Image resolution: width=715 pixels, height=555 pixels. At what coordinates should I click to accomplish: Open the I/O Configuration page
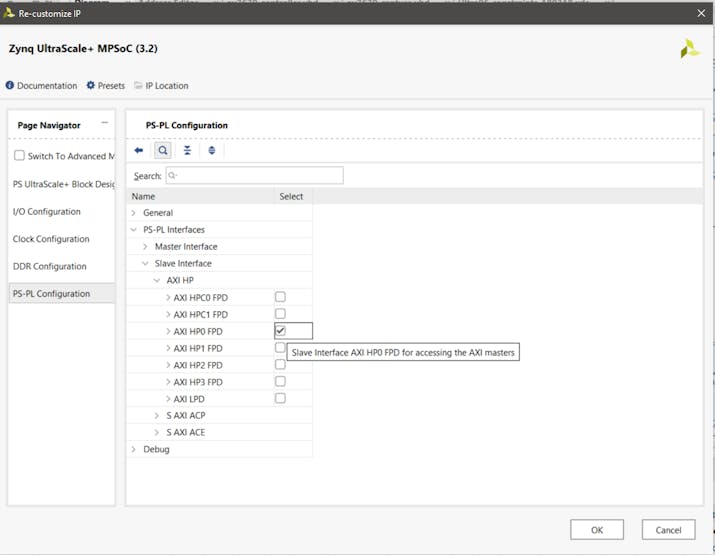tap(47, 212)
